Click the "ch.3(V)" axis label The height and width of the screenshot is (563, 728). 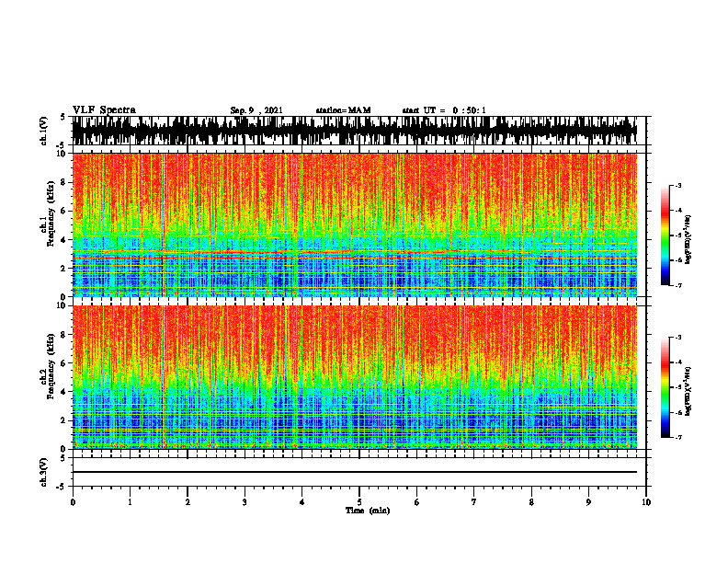point(44,472)
